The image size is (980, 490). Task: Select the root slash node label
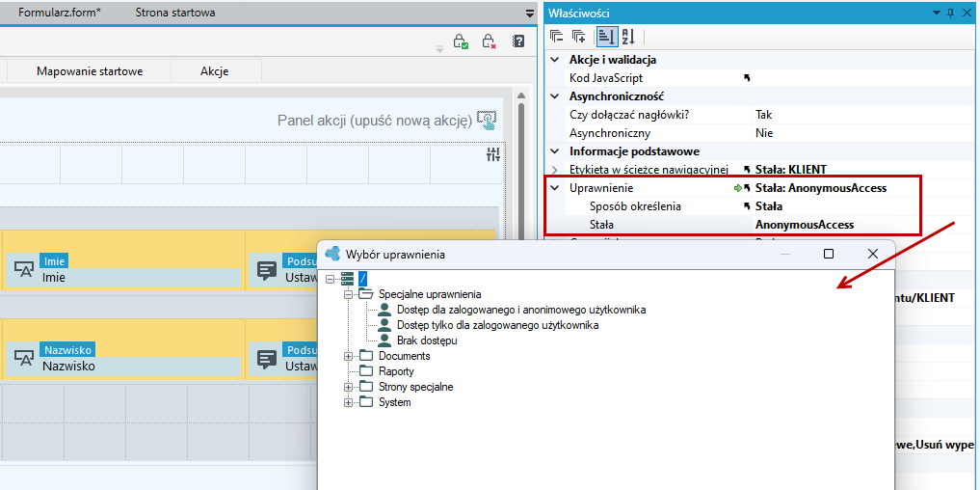click(x=362, y=279)
